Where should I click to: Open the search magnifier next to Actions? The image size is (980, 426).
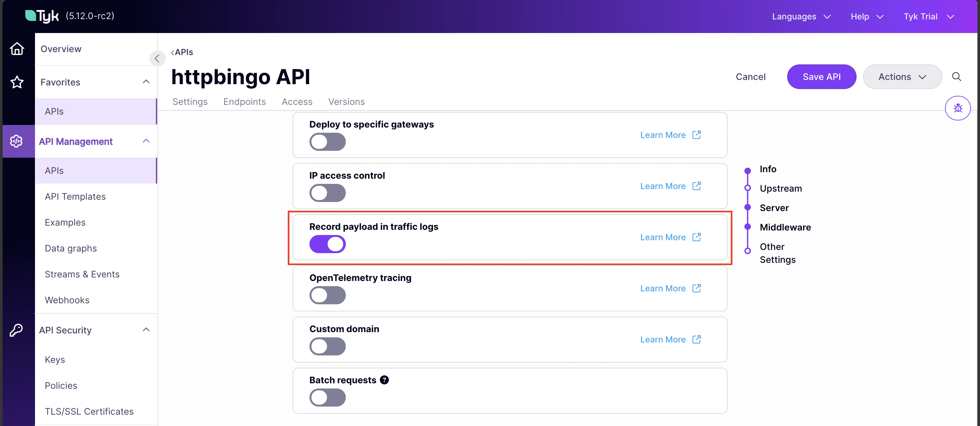tap(956, 76)
